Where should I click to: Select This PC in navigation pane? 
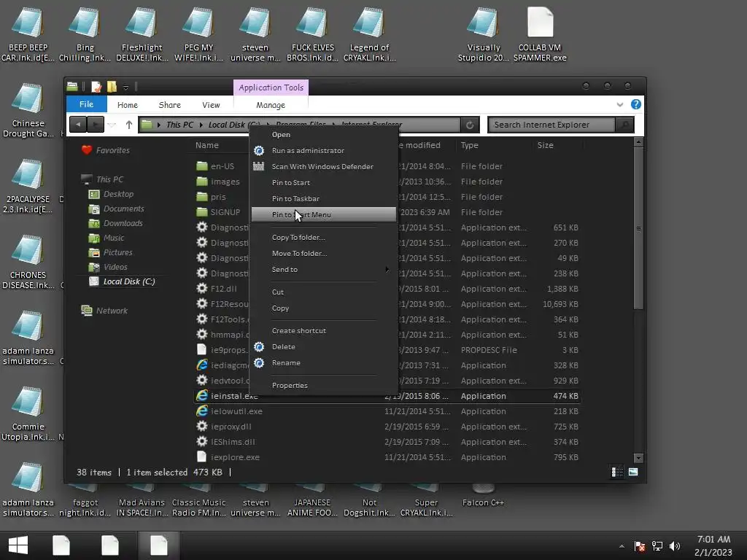[109, 179]
